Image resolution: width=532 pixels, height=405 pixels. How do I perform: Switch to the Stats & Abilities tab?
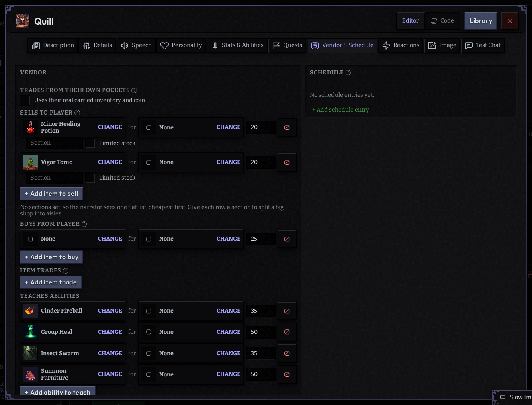point(238,45)
